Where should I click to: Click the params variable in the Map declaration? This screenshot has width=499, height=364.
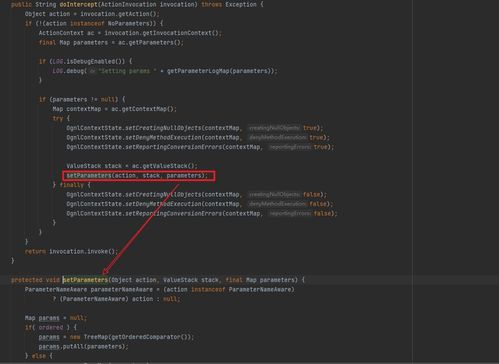tap(49, 318)
